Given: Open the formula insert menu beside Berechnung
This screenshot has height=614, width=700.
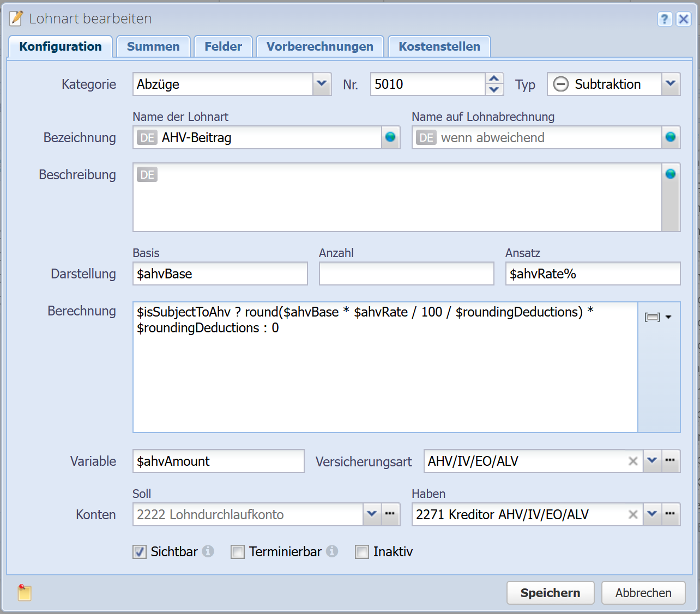Looking at the screenshot, I should pyautogui.click(x=658, y=317).
